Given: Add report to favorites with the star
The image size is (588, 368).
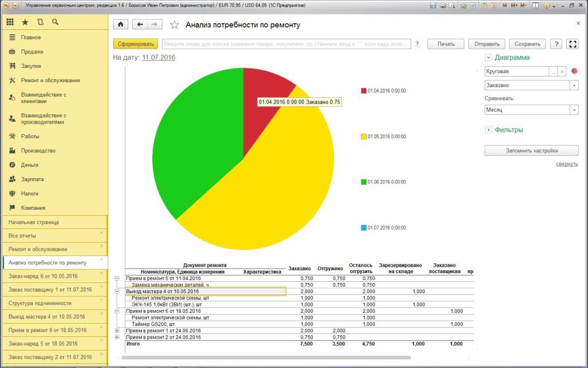Looking at the screenshot, I should [175, 25].
